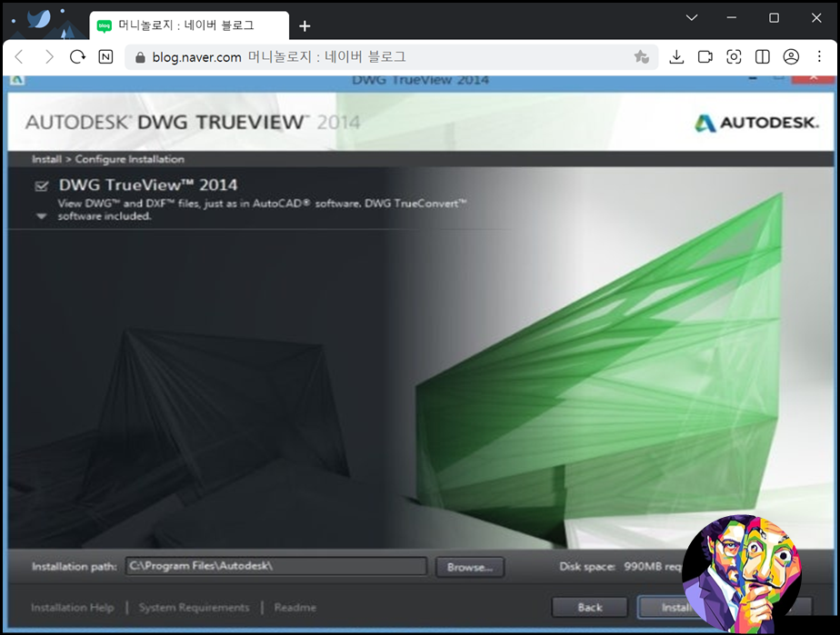Click the address bar showing blog.naver.com
The width and height of the screenshot is (840, 635).
[391, 56]
